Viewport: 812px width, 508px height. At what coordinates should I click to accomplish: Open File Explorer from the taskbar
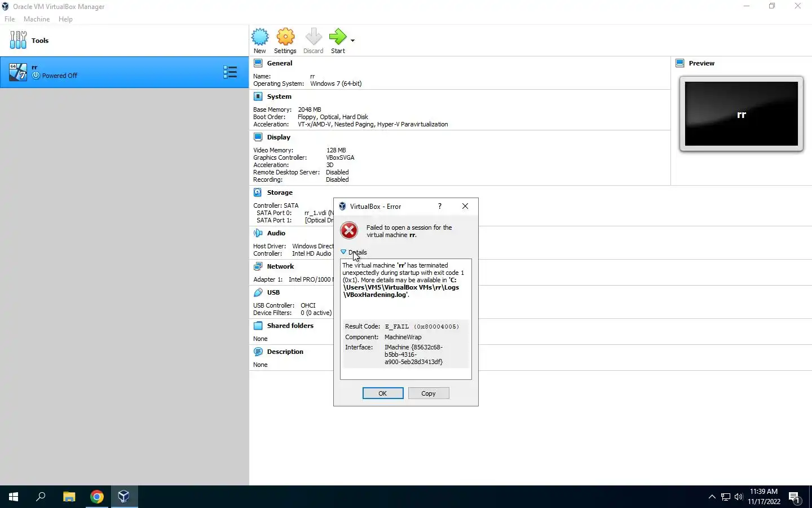coord(69,497)
